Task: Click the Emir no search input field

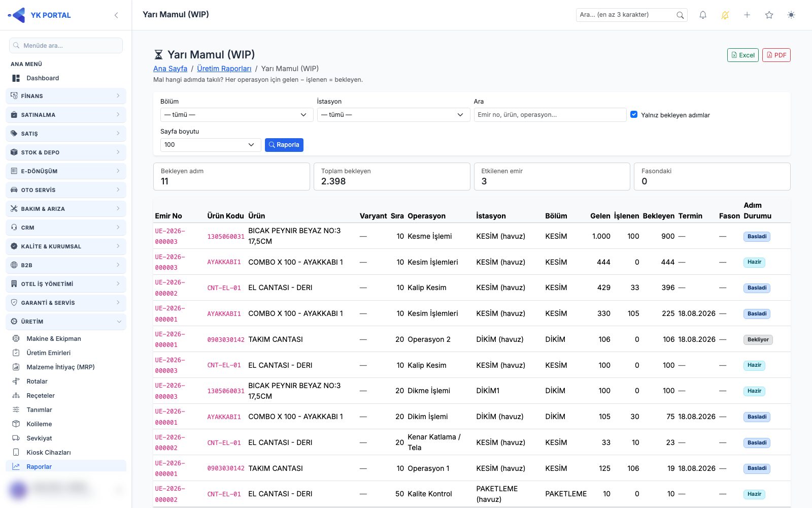Action: coord(550,115)
